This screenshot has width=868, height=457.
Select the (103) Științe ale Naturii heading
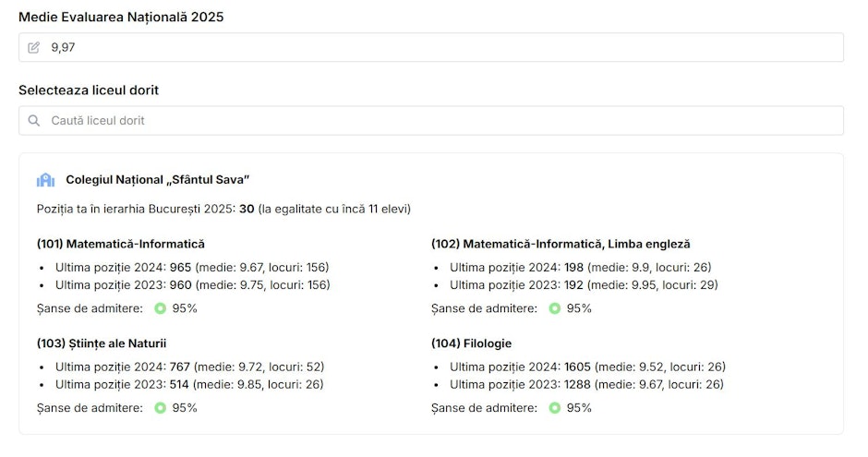102,343
